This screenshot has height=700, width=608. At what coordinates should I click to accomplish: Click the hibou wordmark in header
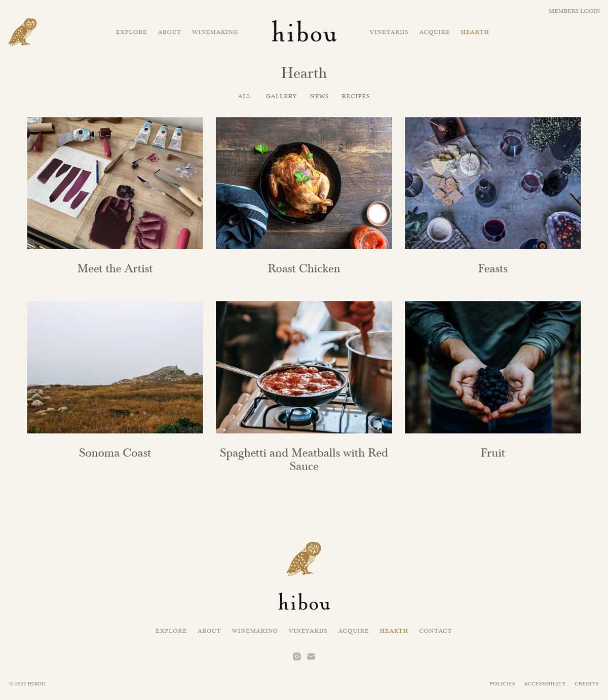pyautogui.click(x=304, y=31)
